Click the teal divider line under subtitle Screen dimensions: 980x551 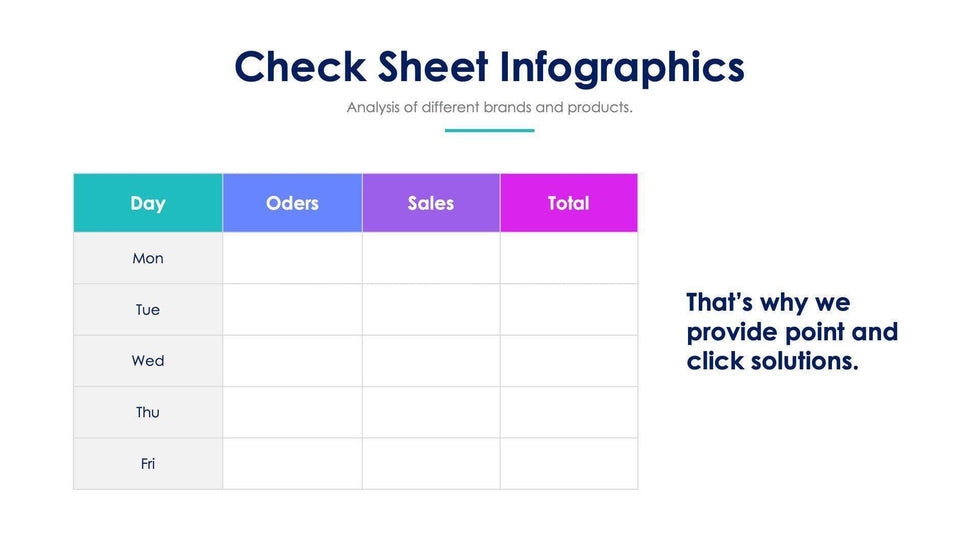coord(489,130)
